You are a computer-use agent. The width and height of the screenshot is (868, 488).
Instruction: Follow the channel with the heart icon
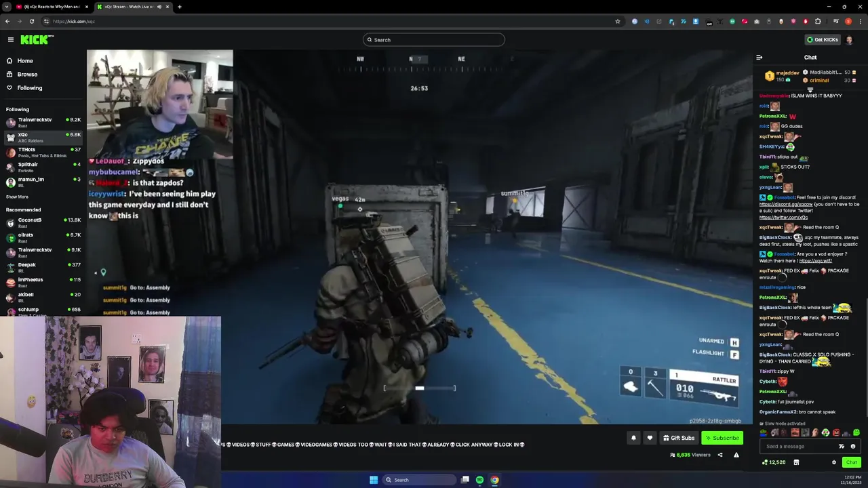[x=650, y=438]
